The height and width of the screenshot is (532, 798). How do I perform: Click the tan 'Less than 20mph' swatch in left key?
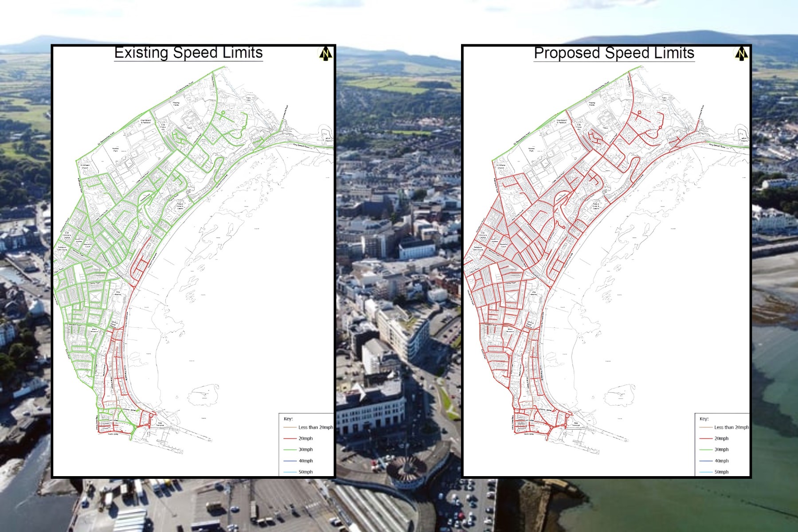tap(290, 427)
